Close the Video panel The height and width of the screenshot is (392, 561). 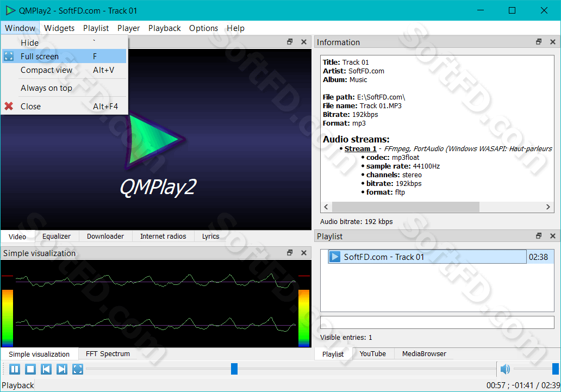pyautogui.click(x=304, y=42)
